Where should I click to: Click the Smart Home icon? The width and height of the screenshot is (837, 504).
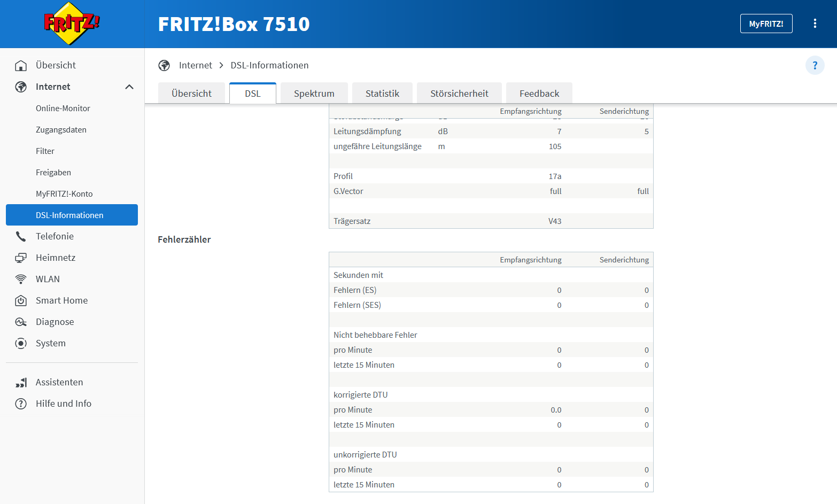(21, 300)
